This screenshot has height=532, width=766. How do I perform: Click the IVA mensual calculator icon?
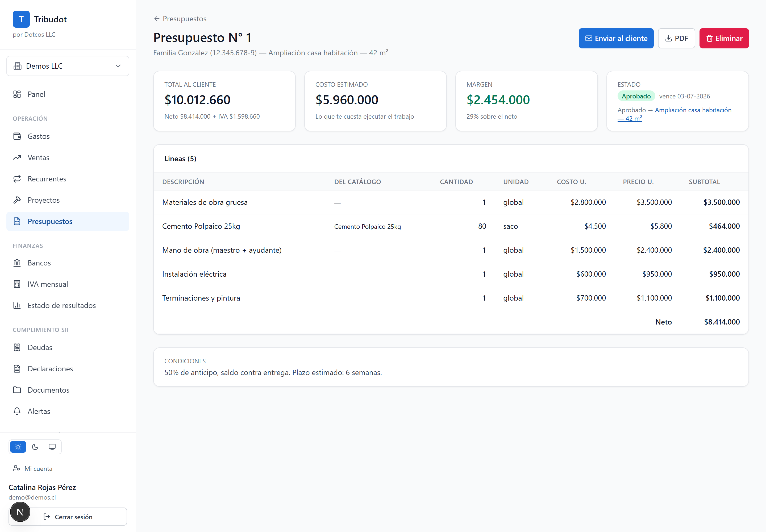pyautogui.click(x=17, y=284)
